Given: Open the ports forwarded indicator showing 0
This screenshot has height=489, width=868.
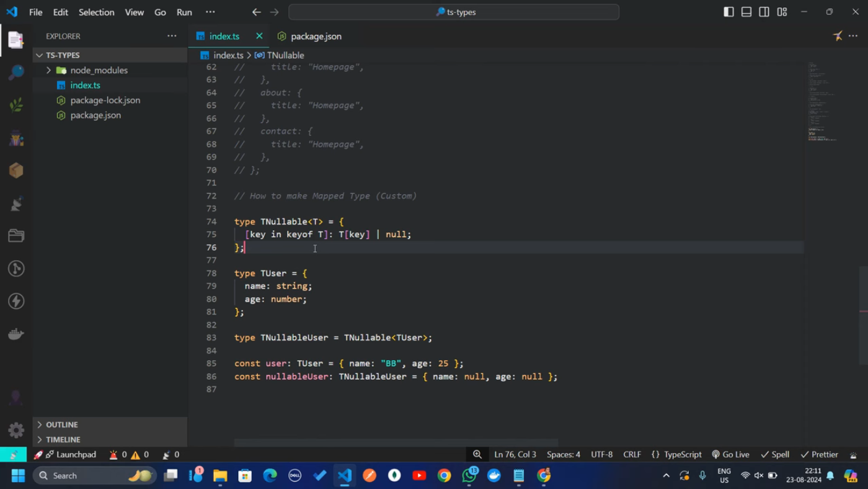Looking at the screenshot, I should 170,455.
